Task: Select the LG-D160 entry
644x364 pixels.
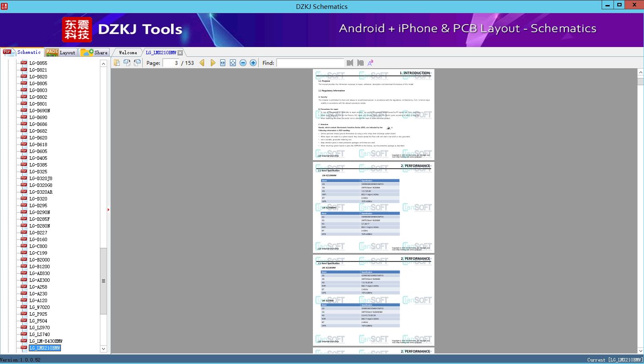Action: pyautogui.click(x=38, y=239)
